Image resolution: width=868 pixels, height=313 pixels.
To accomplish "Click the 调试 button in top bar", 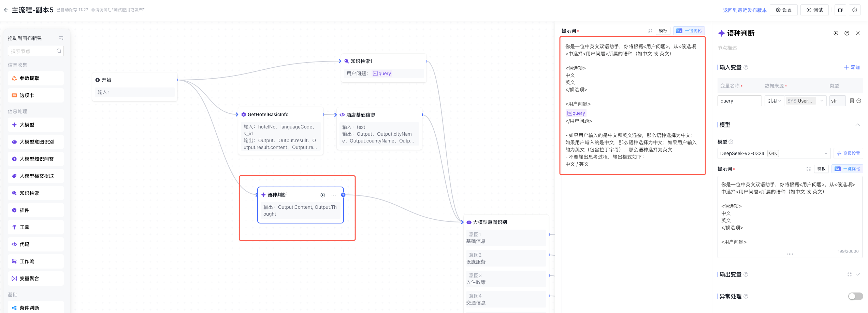I will (x=814, y=10).
